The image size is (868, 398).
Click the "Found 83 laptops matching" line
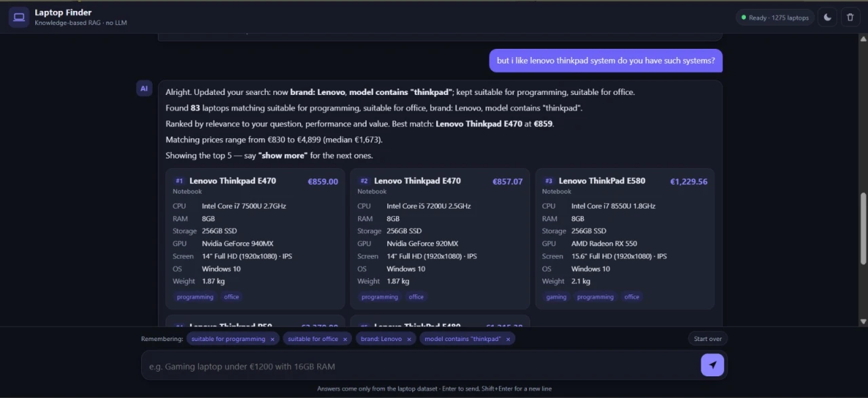374,108
